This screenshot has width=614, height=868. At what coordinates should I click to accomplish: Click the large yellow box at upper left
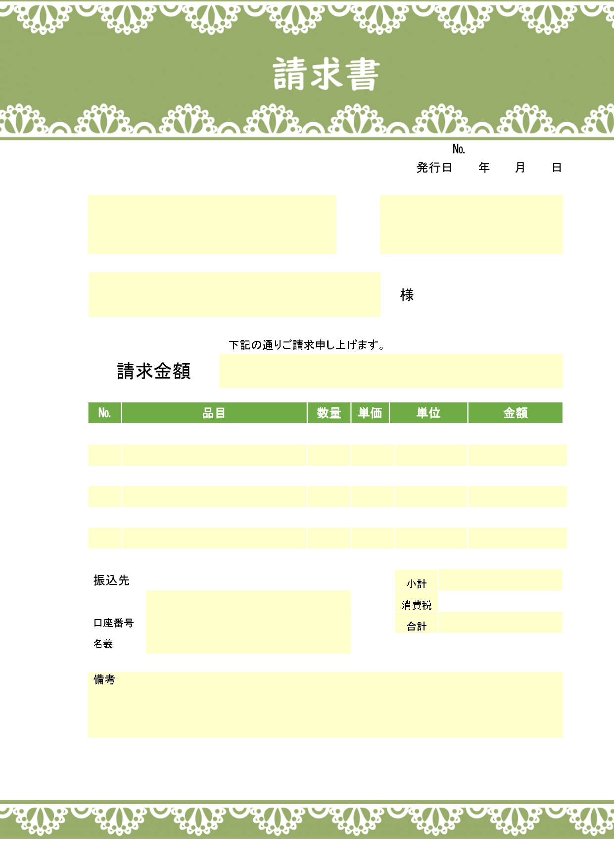212,225
